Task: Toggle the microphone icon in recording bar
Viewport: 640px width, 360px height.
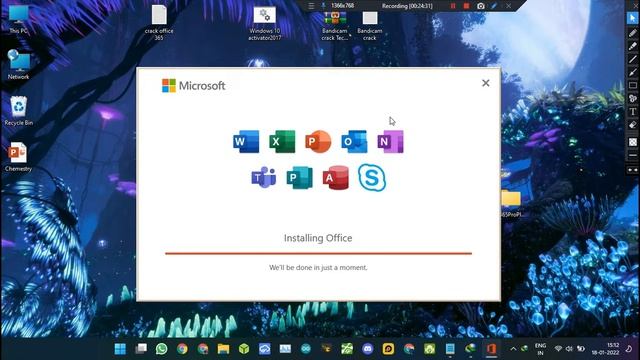Action: (324, 6)
